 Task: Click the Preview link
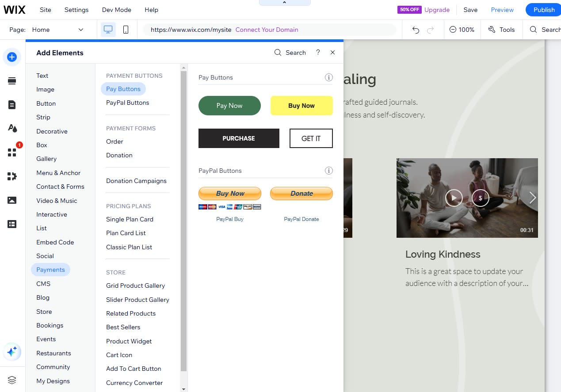pyautogui.click(x=502, y=10)
